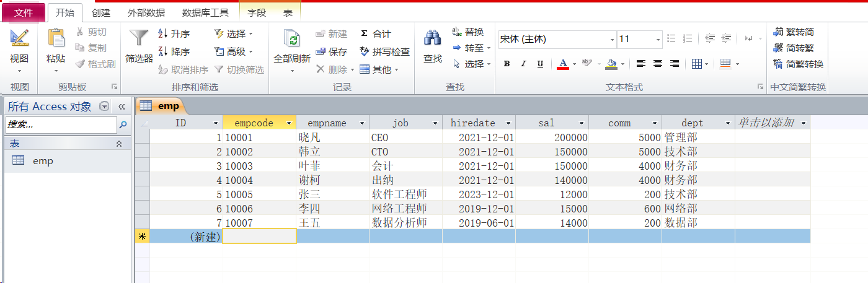Switch to 创建 tab

tap(101, 12)
